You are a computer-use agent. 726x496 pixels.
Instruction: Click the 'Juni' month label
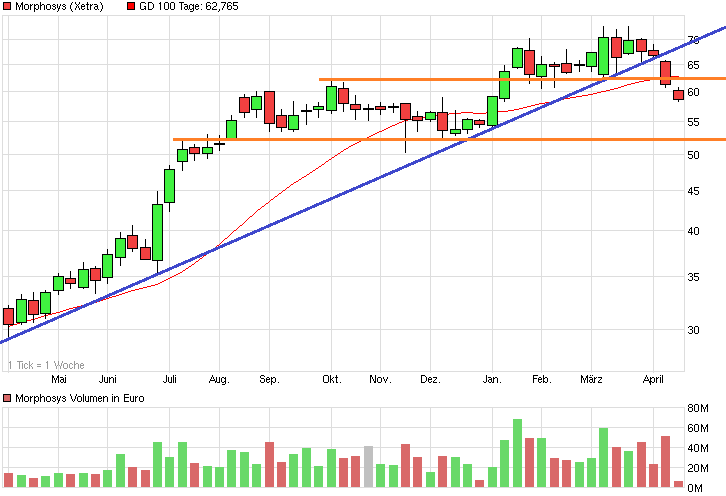pos(107,379)
